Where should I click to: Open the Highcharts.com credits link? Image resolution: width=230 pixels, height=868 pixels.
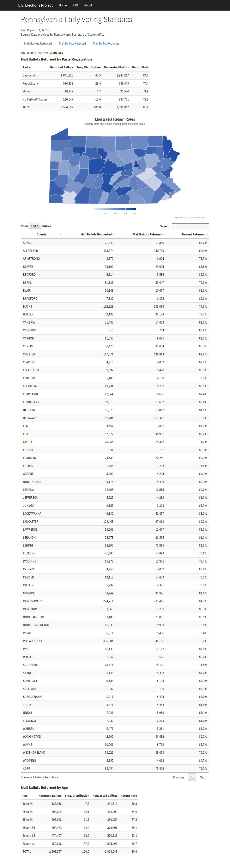point(191,218)
